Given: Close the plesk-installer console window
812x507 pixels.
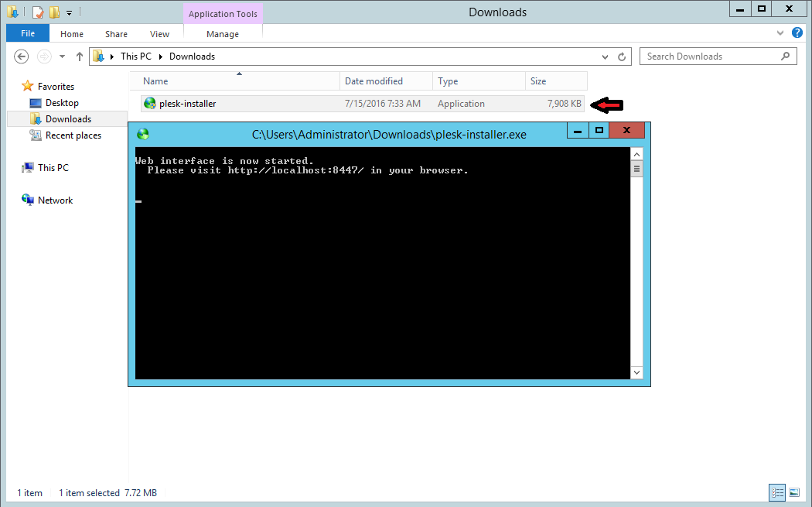Looking at the screenshot, I should coord(626,131).
